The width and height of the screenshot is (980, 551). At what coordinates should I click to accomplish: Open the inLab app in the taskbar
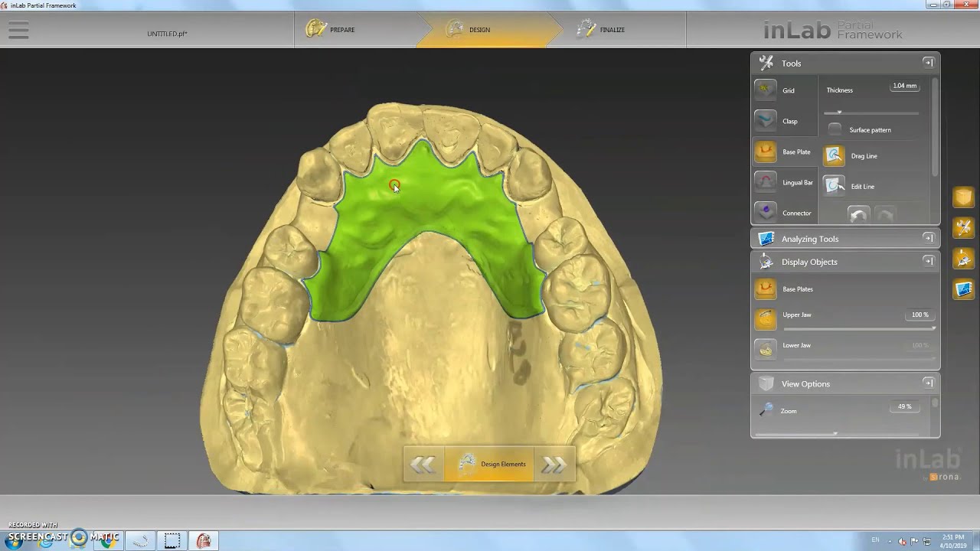(203, 540)
